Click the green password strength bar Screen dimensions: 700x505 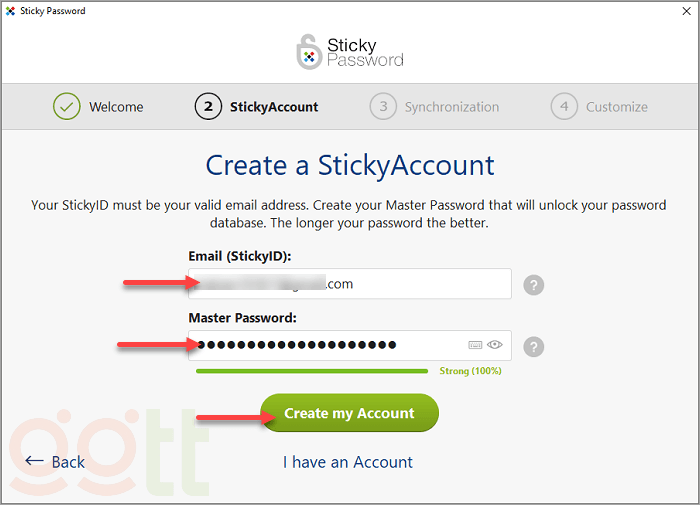pyautogui.click(x=312, y=371)
